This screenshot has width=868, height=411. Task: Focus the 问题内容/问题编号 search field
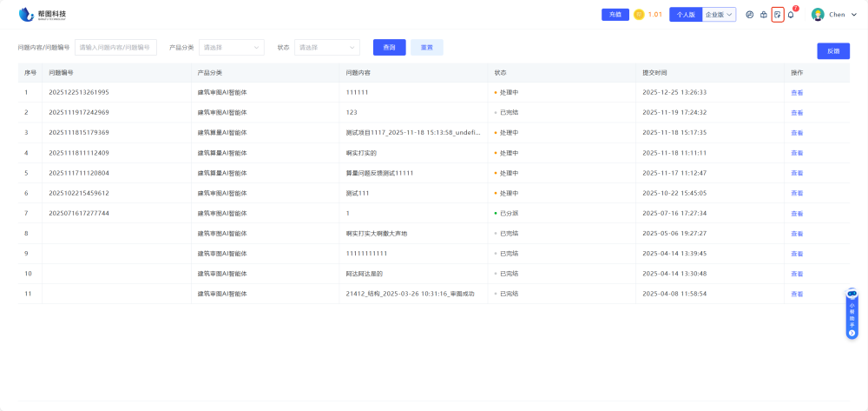[x=115, y=48]
